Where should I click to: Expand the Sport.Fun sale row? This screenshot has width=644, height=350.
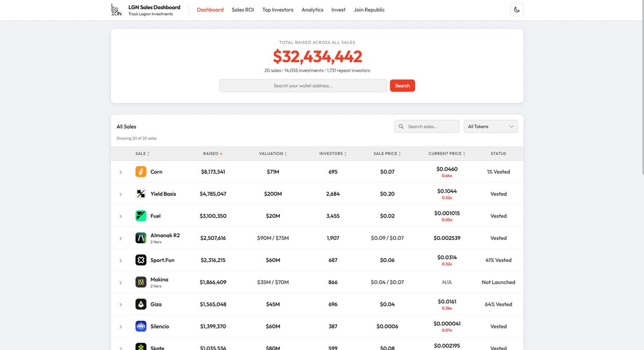[x=120, y=260]
